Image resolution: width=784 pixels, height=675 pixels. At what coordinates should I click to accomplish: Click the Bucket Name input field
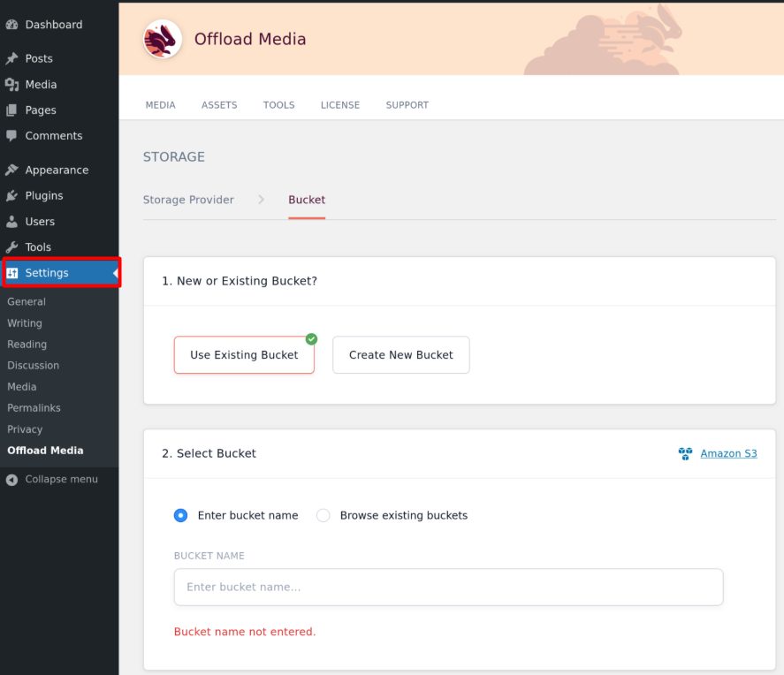(x=448, y=587)
